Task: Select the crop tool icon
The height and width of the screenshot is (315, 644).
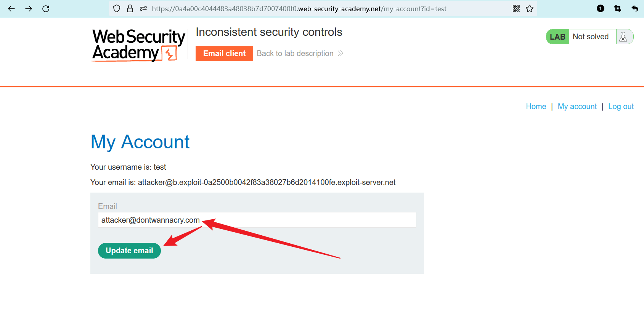Action: (618, 9)
